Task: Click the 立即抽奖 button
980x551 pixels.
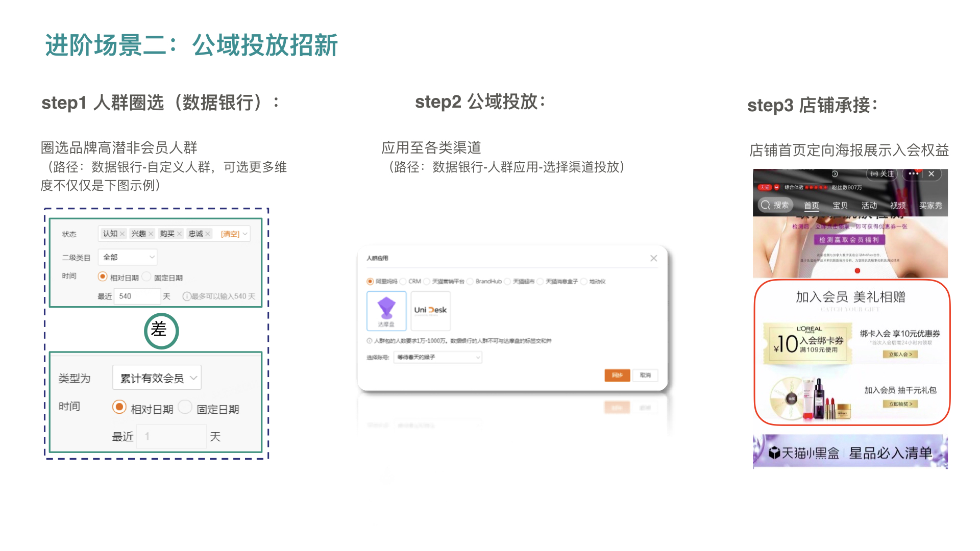Action: 900,404
